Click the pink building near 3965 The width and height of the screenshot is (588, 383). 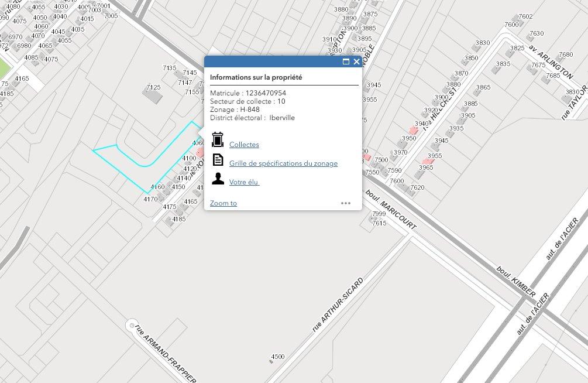(x=428, y=162)
